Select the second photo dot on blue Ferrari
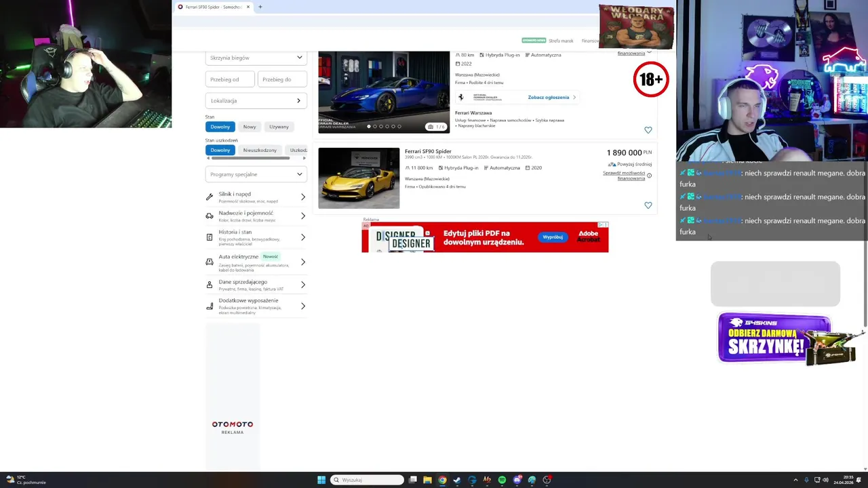The width and height of the screenshot is (868, 488). 375,127
